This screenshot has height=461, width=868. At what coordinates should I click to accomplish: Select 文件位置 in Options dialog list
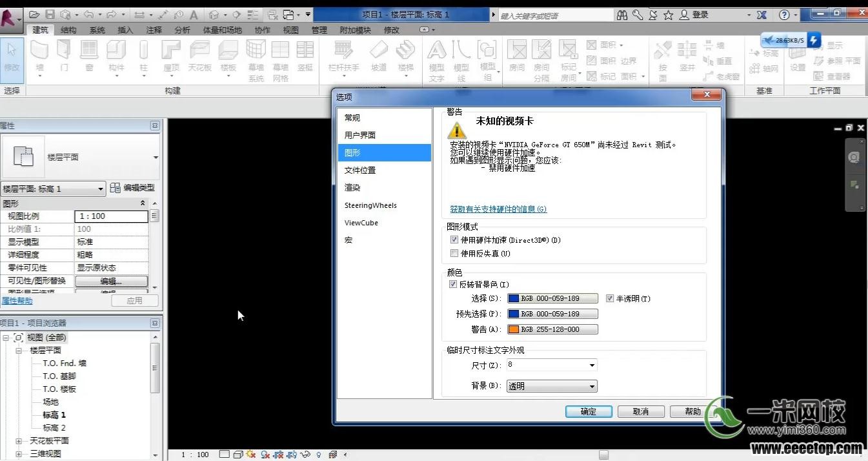(384, 170)
